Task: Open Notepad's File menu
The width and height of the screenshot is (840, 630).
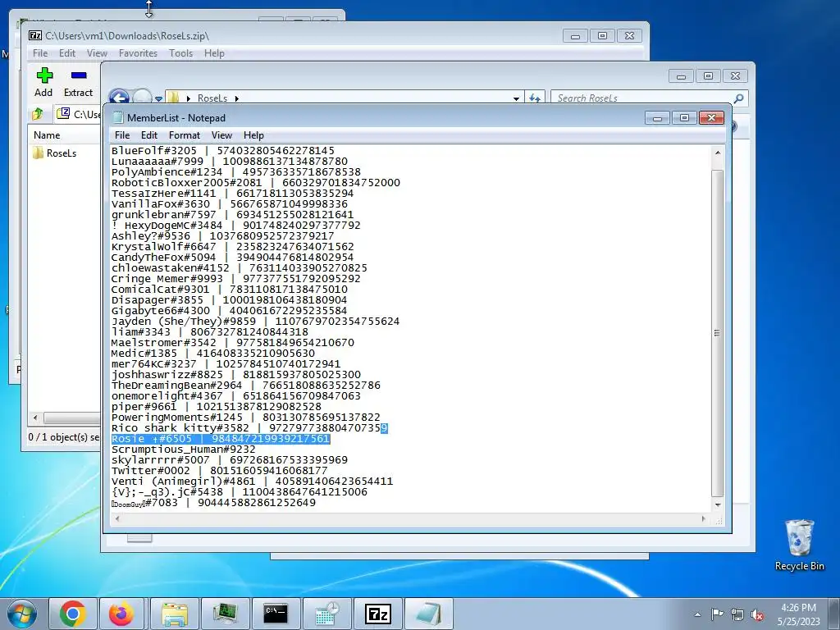Action: tap(122, 135)
